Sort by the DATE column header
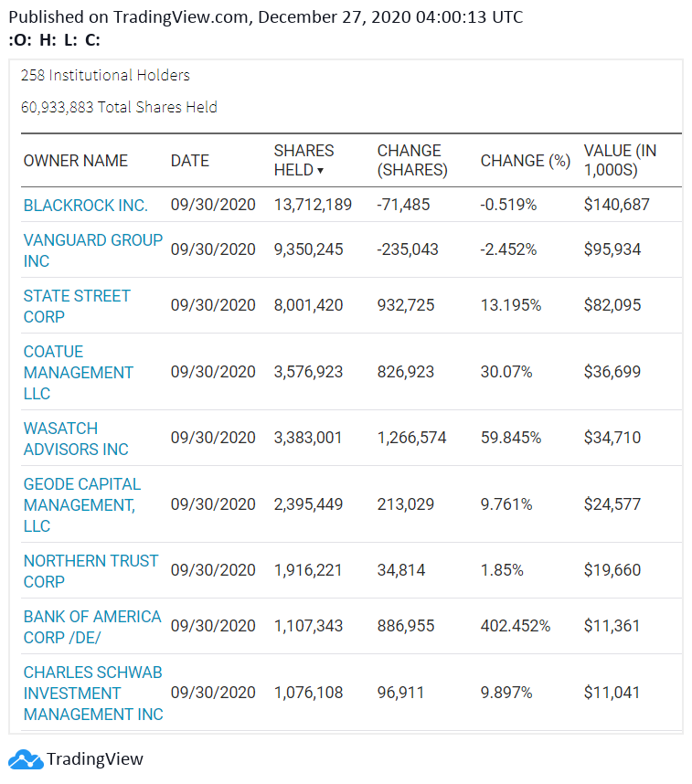Viewport: 692px width, 784px height. [189, 161]
